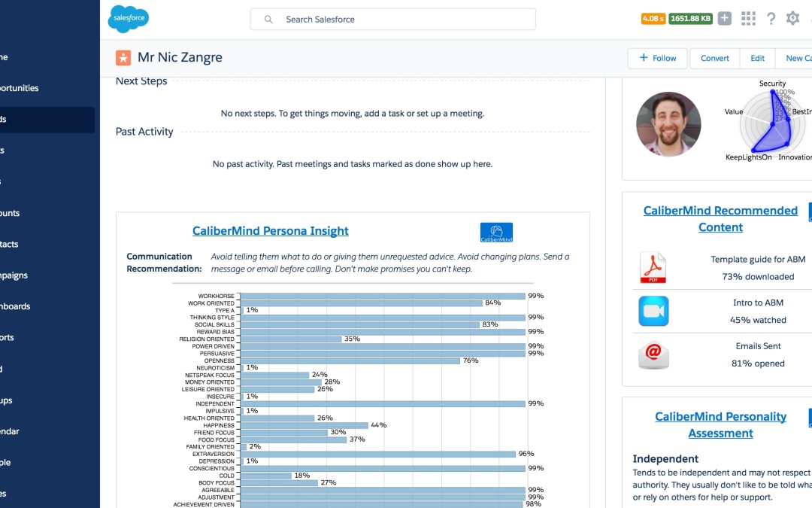Click the CaliberMind logo in Persona Insight
Viewport: 812px width, 508px height.
point(496,233)
